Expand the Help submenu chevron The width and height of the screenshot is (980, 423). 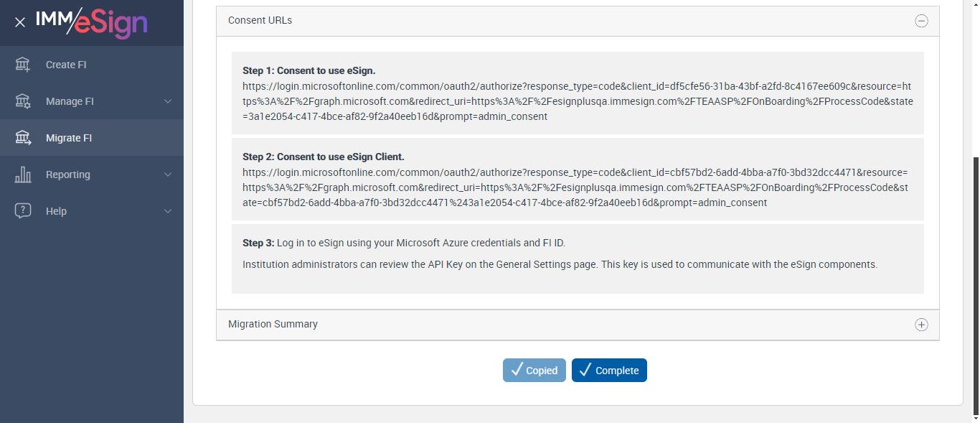(168, 211)
